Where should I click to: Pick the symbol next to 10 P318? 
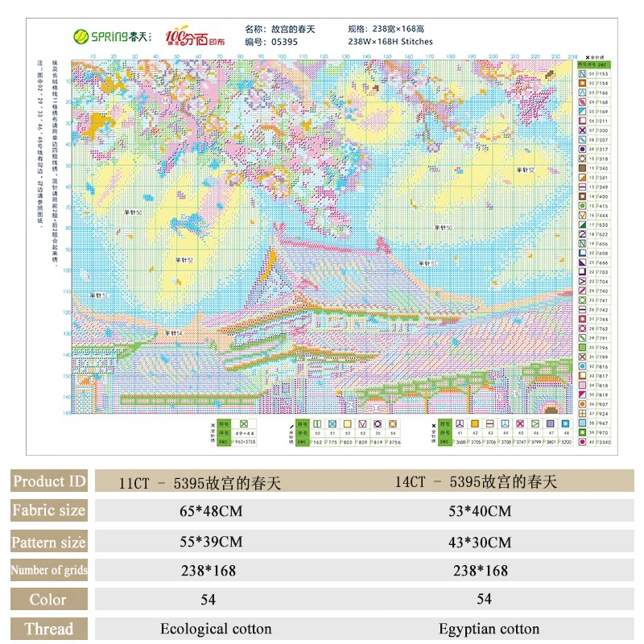pyautogui.click(x=582, y=159)
